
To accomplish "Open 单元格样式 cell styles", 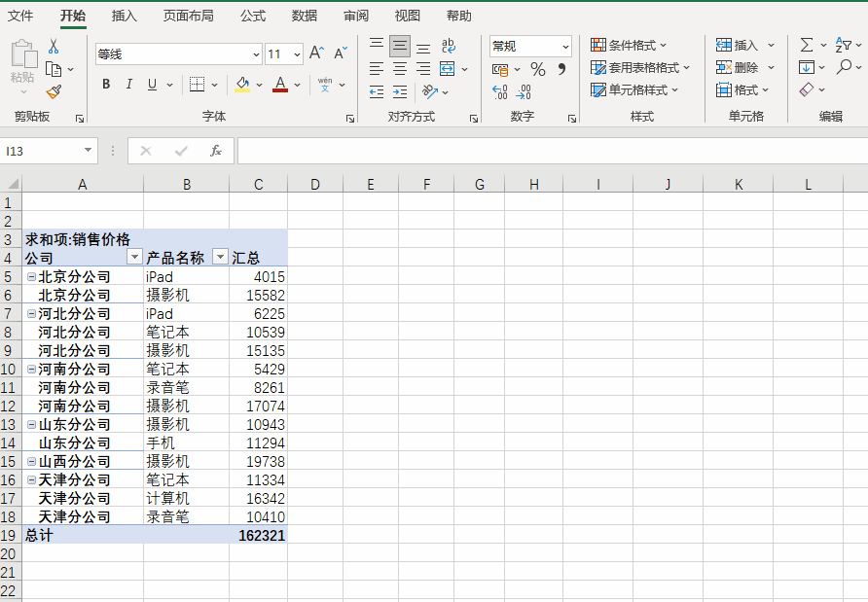I will click(634, 89).
